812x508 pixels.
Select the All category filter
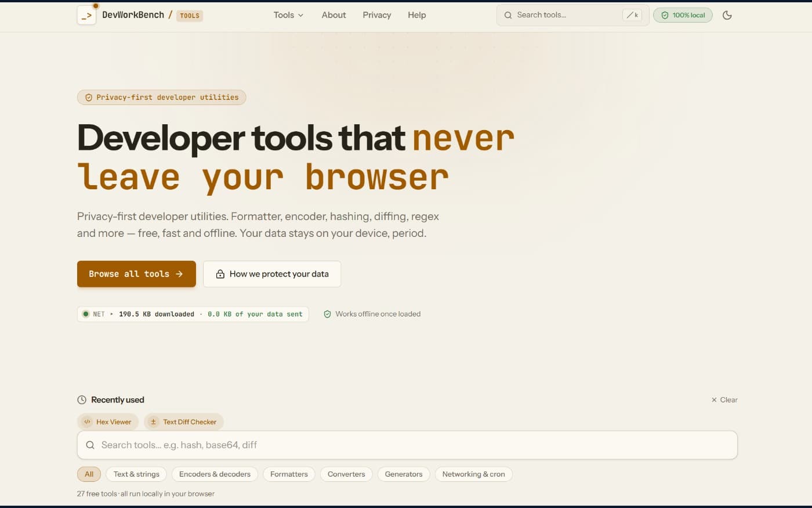pyautogui.click(x=89, y=474)
